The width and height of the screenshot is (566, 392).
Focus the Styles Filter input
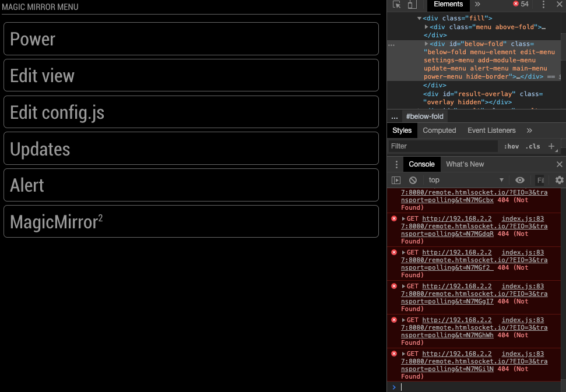point(443,146)
